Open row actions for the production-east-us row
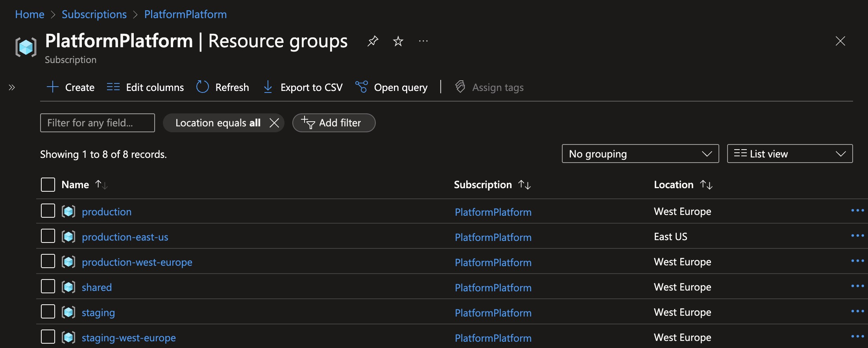 (857, 236)
